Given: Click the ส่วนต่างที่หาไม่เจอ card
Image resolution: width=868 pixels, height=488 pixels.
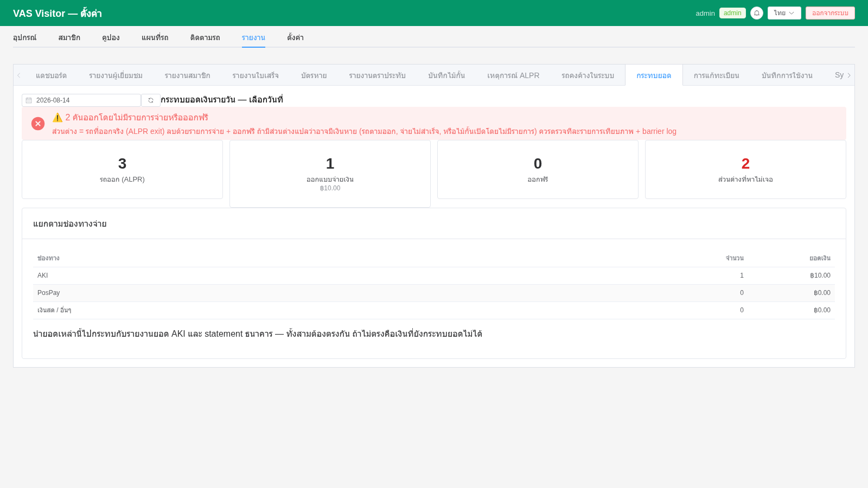Looking at the screenshot, I should [x=745, y=170].
